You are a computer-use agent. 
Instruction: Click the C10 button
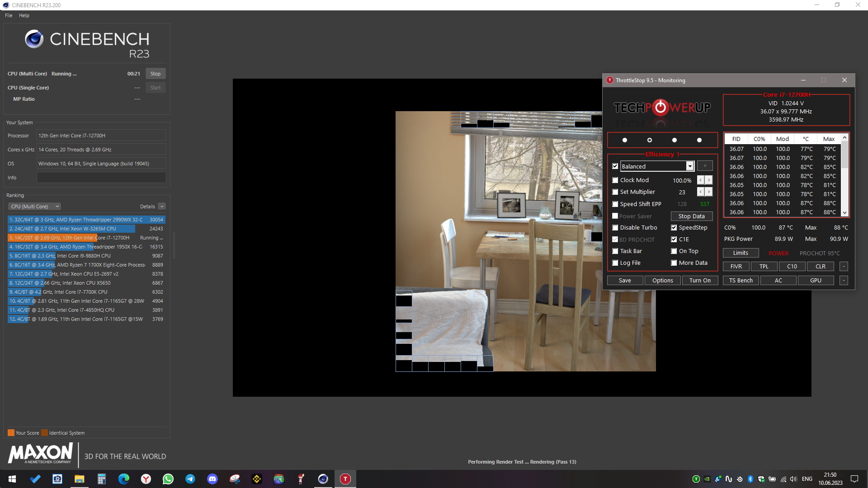pyautogui.click(x=792, y=267)
